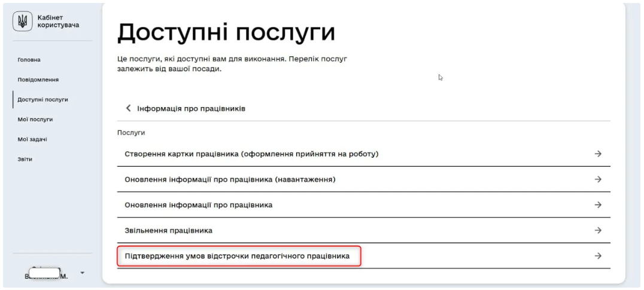Go back using chevron before Інформація про працівників

coord(127,109)
